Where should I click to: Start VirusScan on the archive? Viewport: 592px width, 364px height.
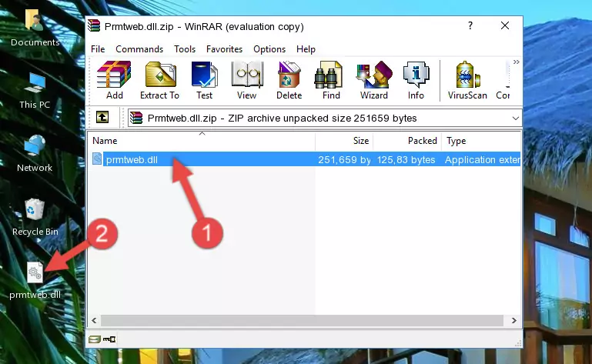point(467,81)
